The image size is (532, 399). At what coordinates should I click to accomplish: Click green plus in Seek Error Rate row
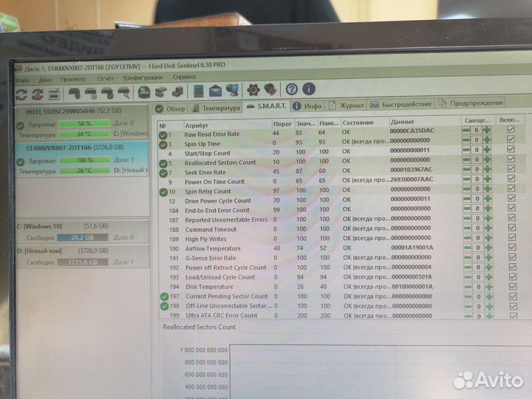click(x=487, y=169)
